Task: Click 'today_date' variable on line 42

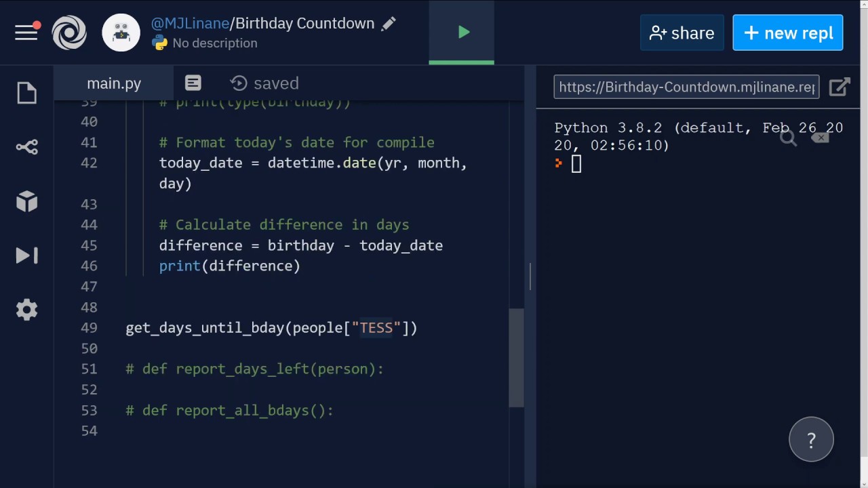Action: (201, 163)
